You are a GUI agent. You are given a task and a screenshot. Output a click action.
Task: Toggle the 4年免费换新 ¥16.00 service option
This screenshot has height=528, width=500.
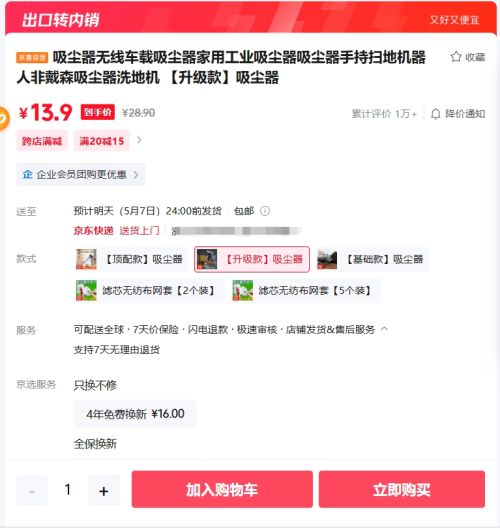pos(135,414)
